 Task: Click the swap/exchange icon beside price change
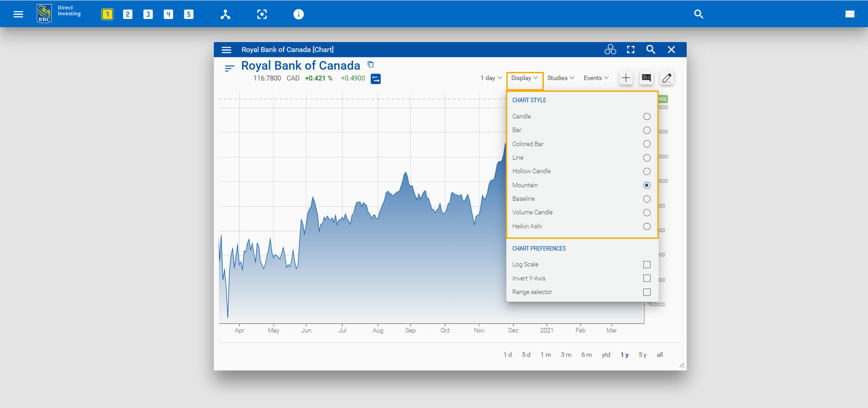[x=376, y=78]
